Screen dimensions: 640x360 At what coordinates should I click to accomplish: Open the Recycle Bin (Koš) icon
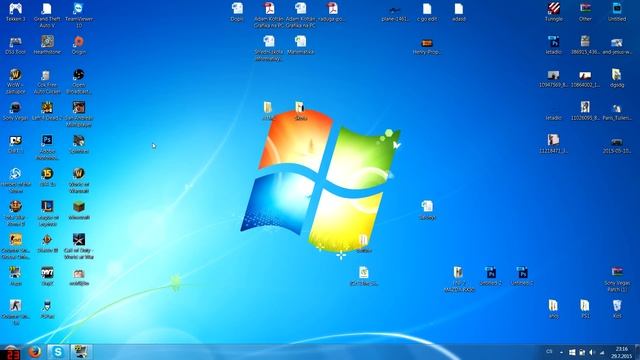point(617,309)
